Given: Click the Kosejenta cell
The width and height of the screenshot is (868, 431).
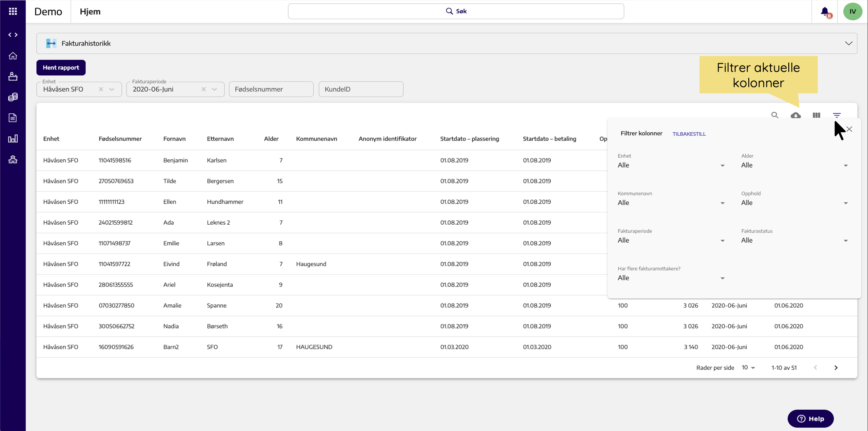Looking at the screenshot, I should (x=220, y=284).
